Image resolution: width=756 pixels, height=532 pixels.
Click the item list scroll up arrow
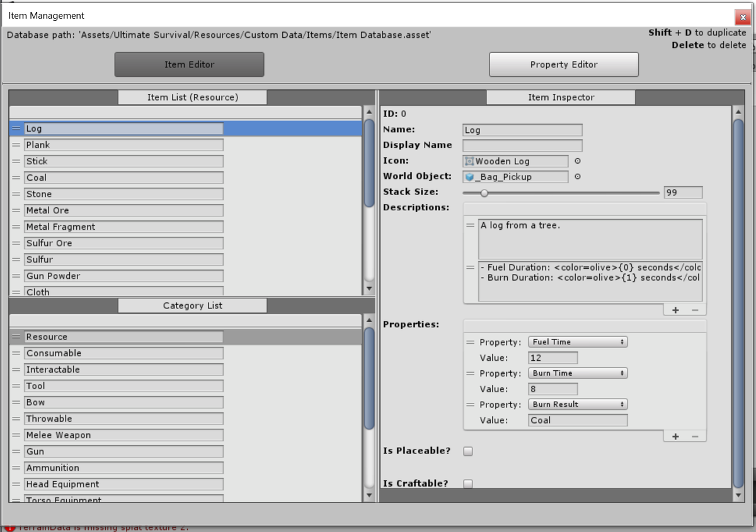369,112
